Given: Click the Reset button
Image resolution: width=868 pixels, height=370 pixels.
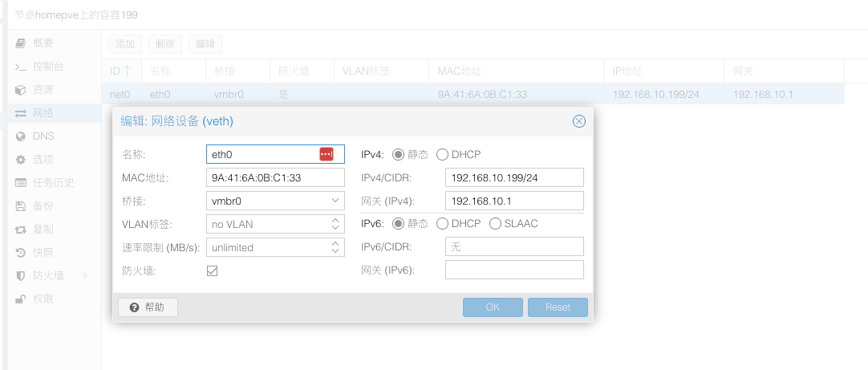Looking at the screenshot, I should click(558, 307).
